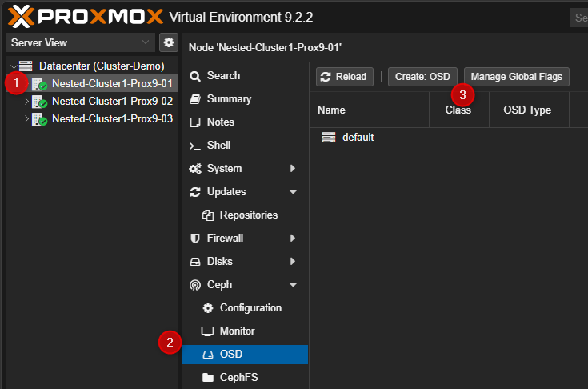Expand the System submenu arrow
Screen dimensions: 588x389
(293, 168)
